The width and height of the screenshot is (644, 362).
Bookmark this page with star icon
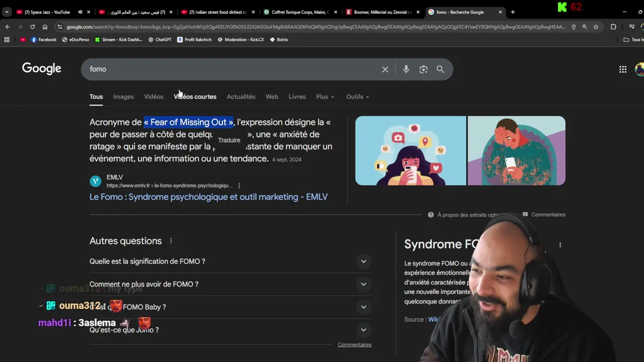[596, 27]
